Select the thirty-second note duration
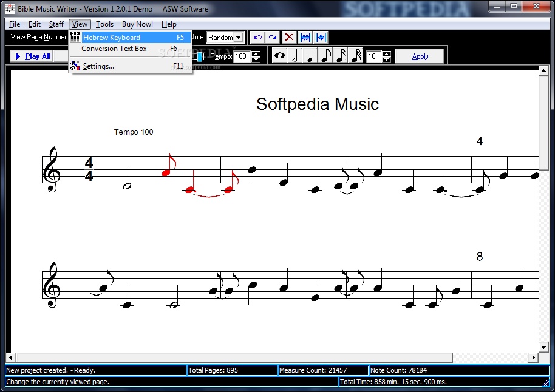 (356, 56)
